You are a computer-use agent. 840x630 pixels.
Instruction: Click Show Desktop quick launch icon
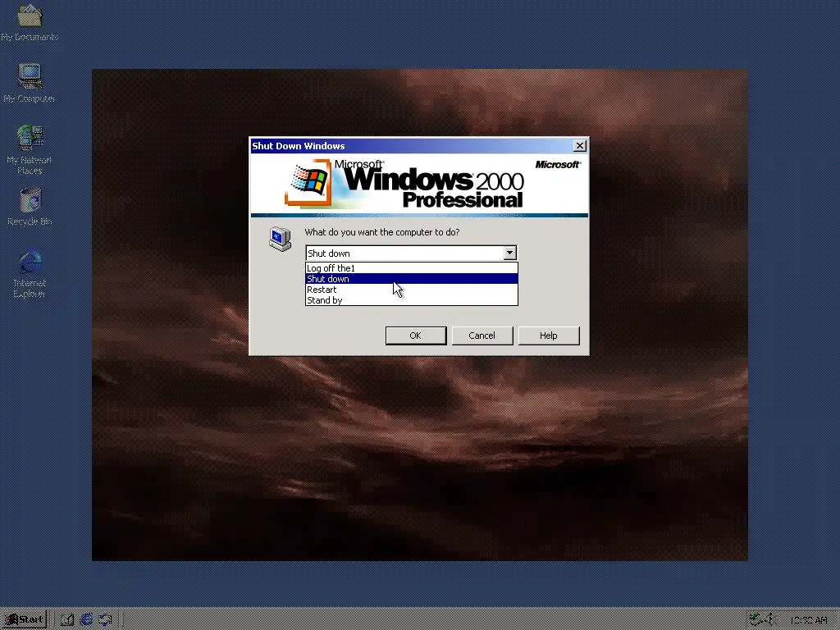click(x=67, y=620)
